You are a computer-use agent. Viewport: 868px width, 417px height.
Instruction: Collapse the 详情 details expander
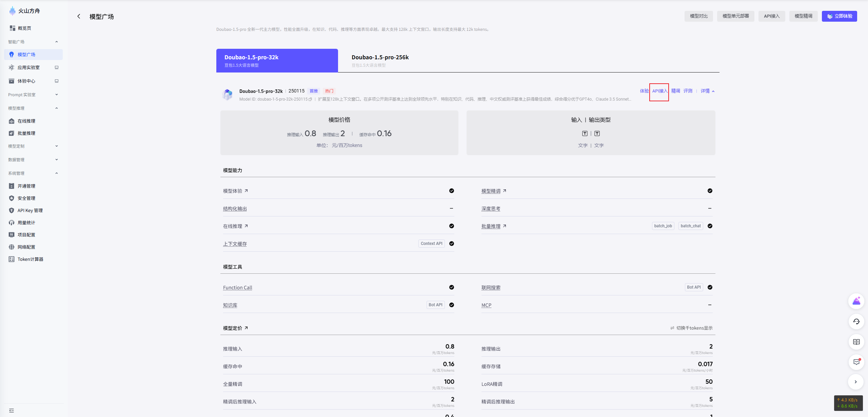(708, 91)
